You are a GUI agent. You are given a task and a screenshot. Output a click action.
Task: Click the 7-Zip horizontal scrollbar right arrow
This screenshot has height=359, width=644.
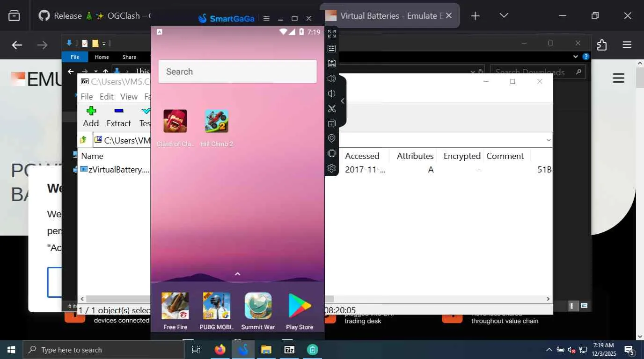pyautogui.click(x=548, y=299)
